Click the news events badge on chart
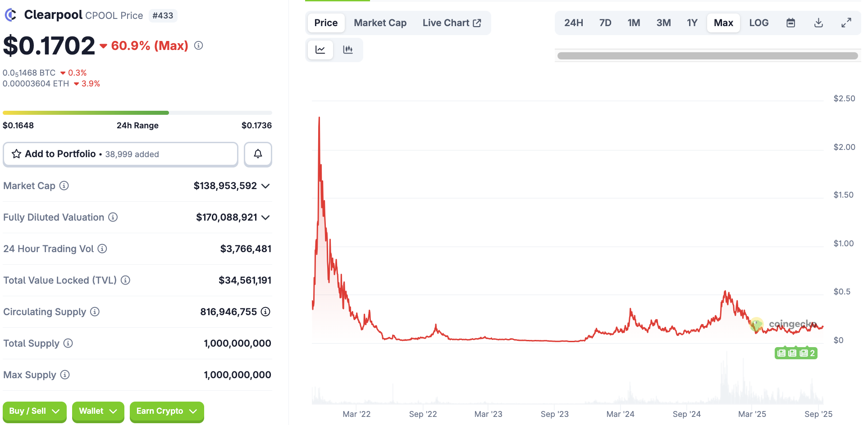Screen dimensions: 868x425 pos(796,353)
